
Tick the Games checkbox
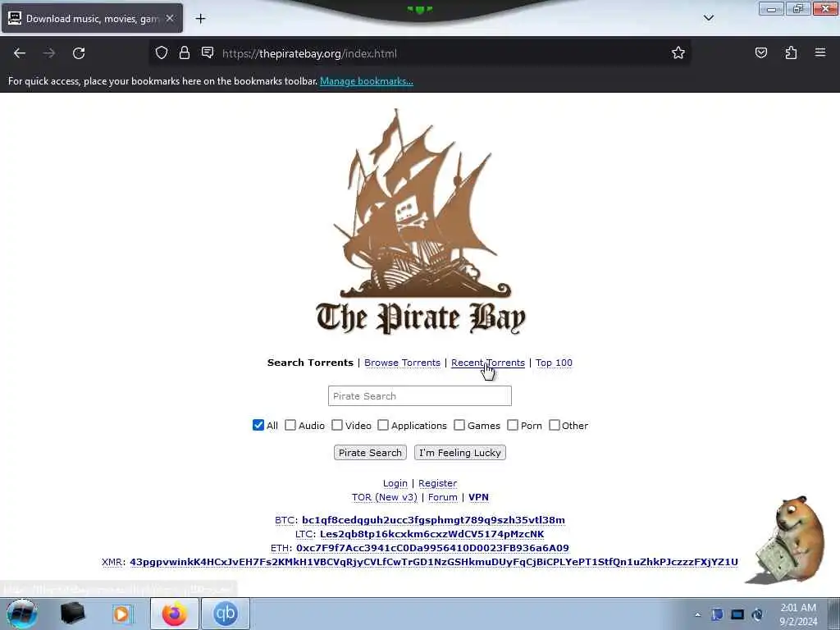tap(459, 425)
